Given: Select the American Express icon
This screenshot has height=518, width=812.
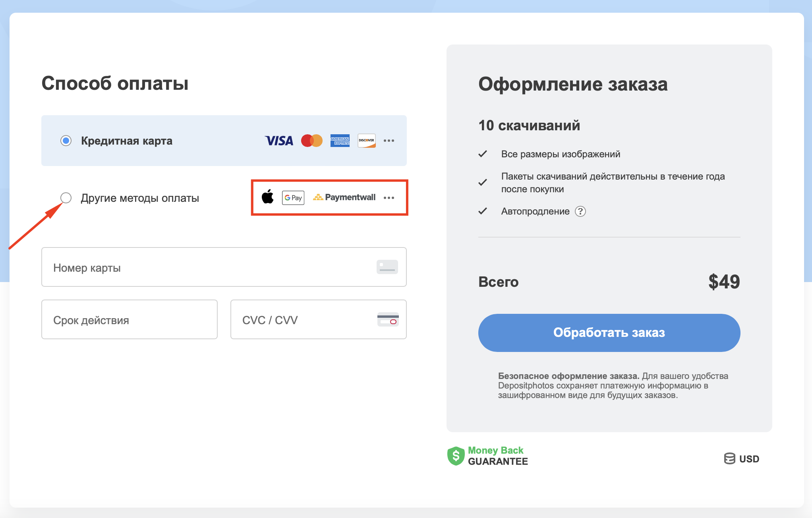Looking at the screenshot, I should (x=340, y=141).
